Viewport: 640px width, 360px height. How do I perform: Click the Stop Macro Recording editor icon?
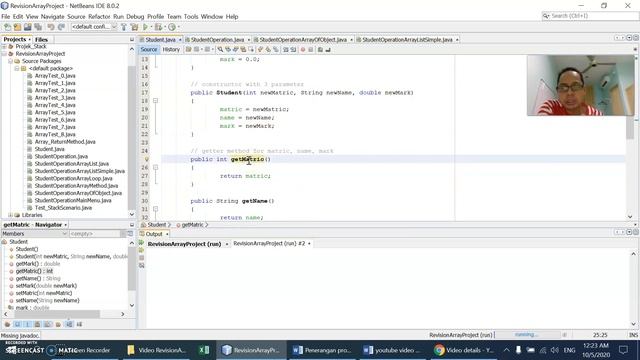pyautogui.click(x=311, y=49)
